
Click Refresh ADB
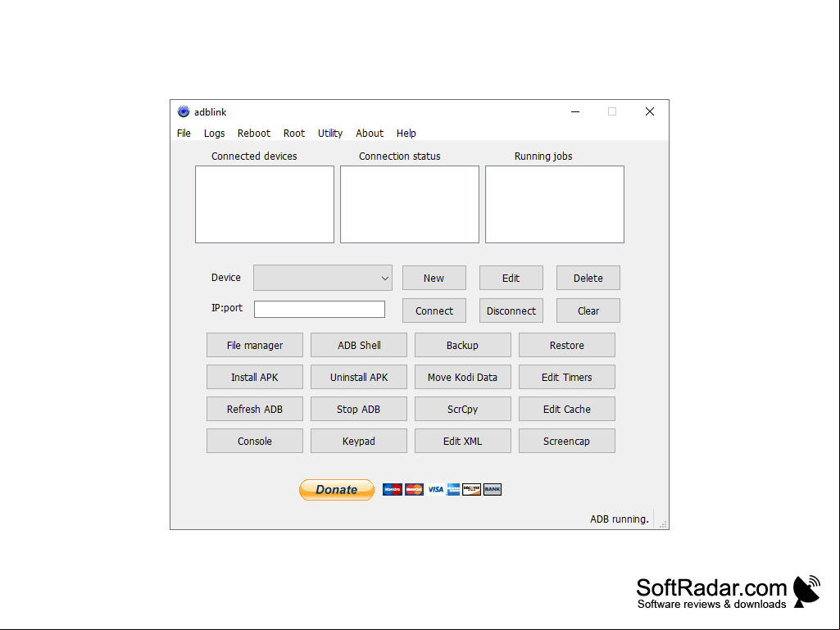(255, 409)
